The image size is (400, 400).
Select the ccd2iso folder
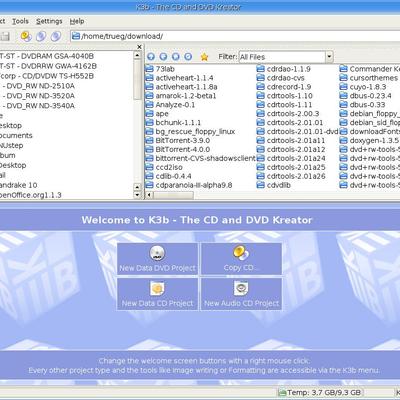[164, 167]
